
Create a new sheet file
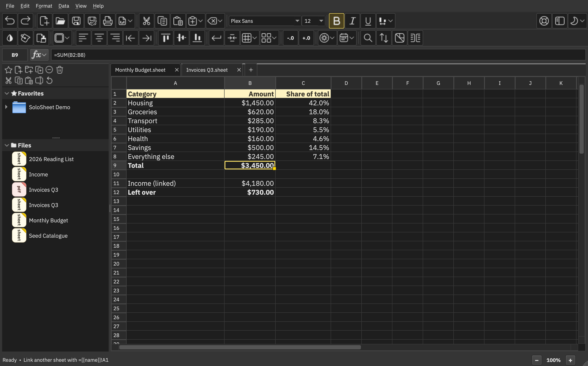click(x=45, y=21)
